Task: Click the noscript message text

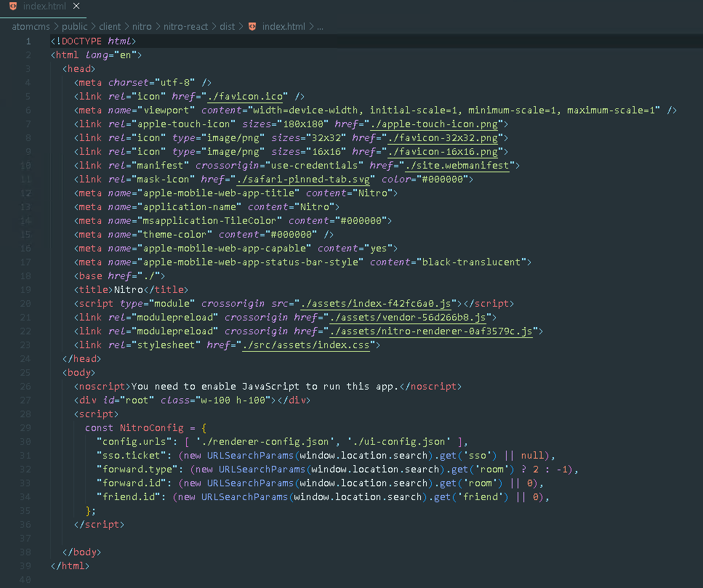Action: tap(265, 387)
